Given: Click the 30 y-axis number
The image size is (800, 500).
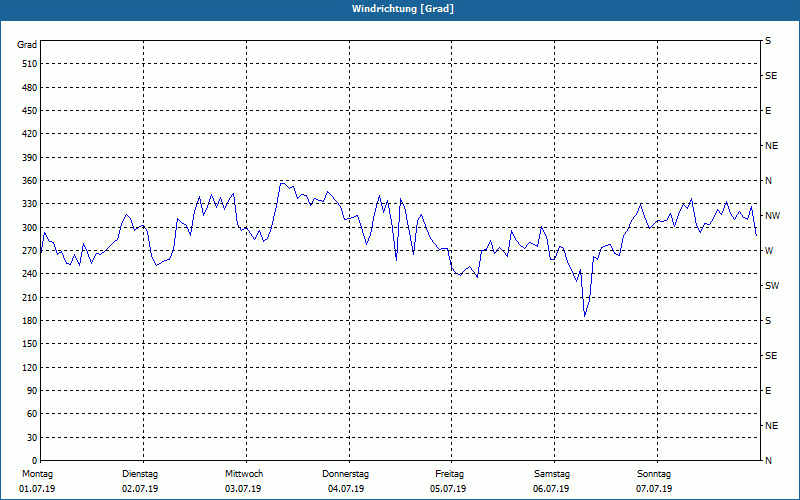Looking at the screenshot, I should (32, 438).
